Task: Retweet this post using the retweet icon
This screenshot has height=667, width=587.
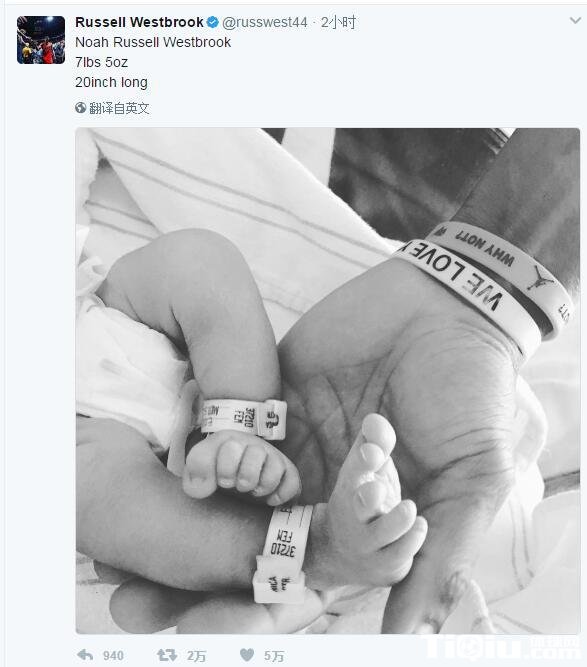Action: [x=167, y=655]
